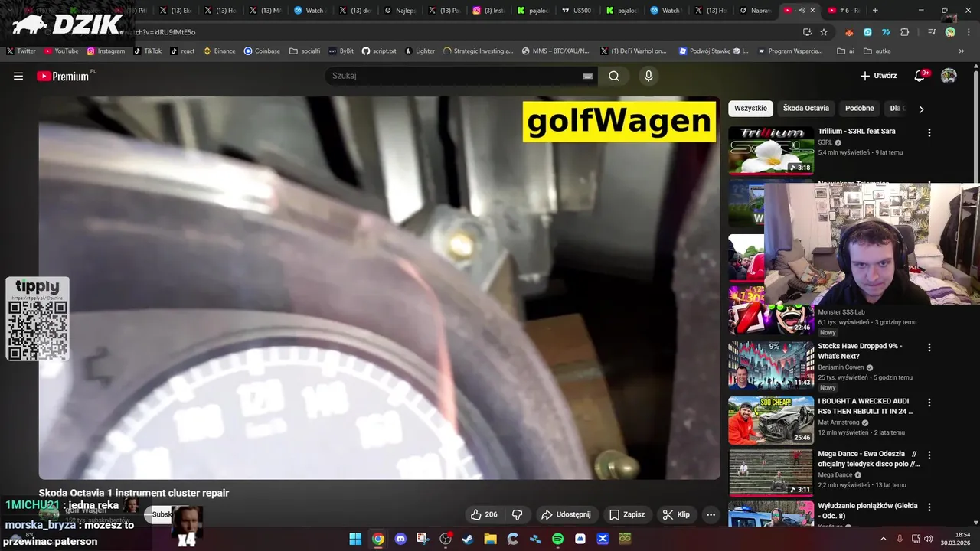This screenshot has height=551, width=980.
Task: Dislike the video with thumbs down
Action: (517, 514)
